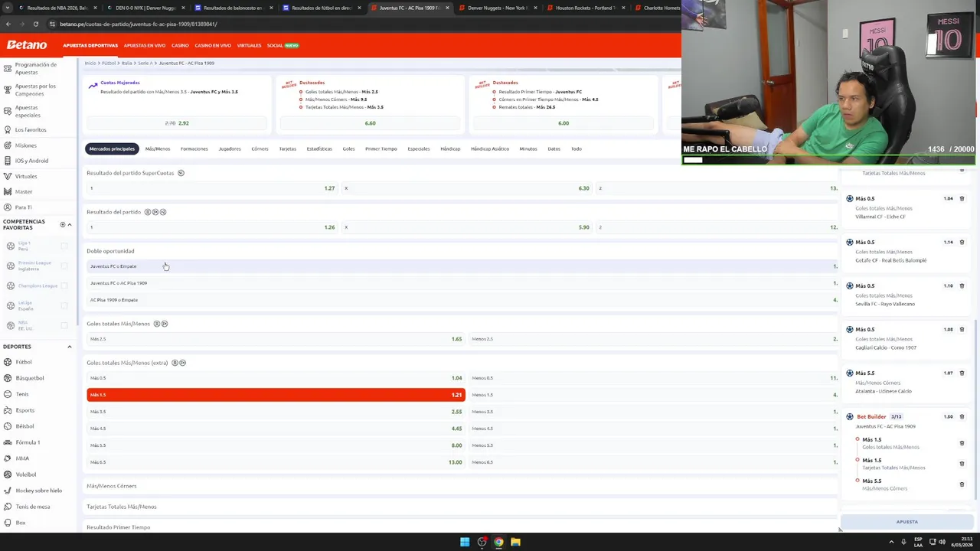Image resolution: width=980 pixels, height=551 pixels.
Task: Click Serie A breadcrumb link
Action: point(145,63)
